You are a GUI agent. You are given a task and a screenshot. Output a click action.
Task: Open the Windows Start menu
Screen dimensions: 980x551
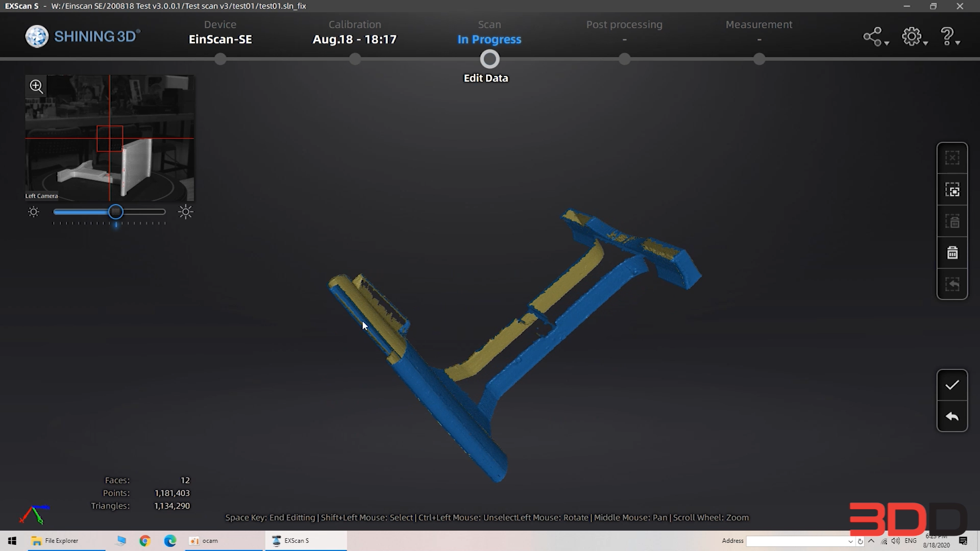coord(12,541)
